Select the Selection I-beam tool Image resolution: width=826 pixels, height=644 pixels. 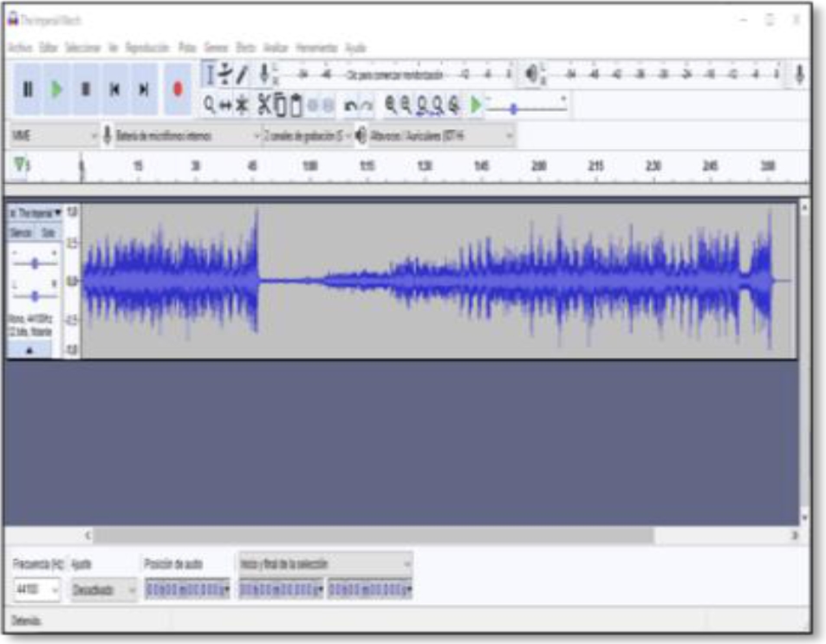[x=211, y=75]
